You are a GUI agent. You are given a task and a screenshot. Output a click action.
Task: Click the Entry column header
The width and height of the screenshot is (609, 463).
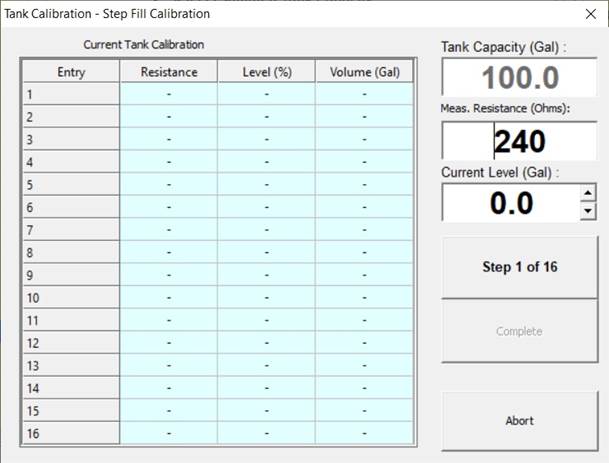click(x=71, y=72)
